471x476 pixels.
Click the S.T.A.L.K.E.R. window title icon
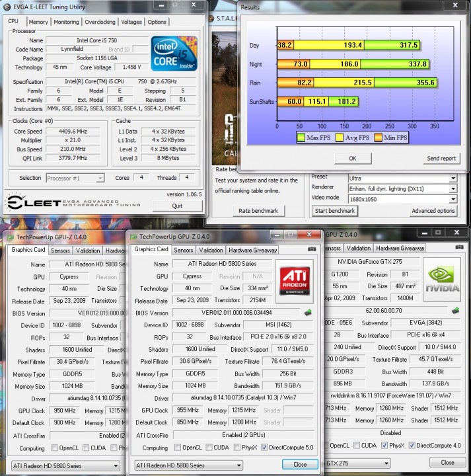(211, 19)
